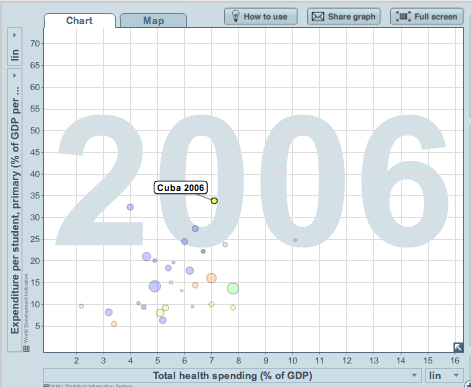Expand the Total health spending indicator dropdown arrow
This screenshot has width=471, height=387.
pos(414,375)
